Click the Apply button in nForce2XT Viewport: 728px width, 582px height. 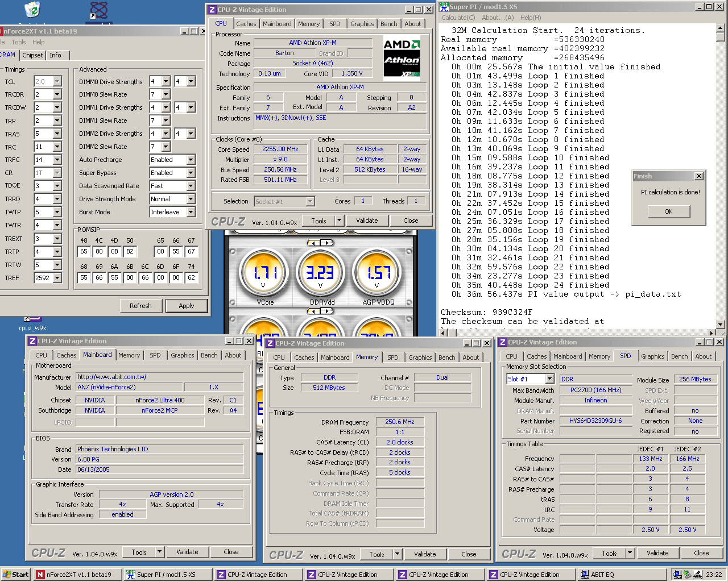pyautogui.click(x=186, y=306)
